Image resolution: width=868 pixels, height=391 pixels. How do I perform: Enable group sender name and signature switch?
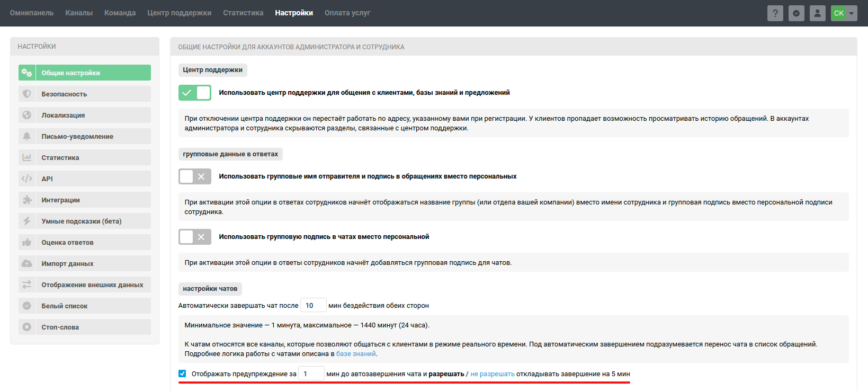(x=195, y=176)
